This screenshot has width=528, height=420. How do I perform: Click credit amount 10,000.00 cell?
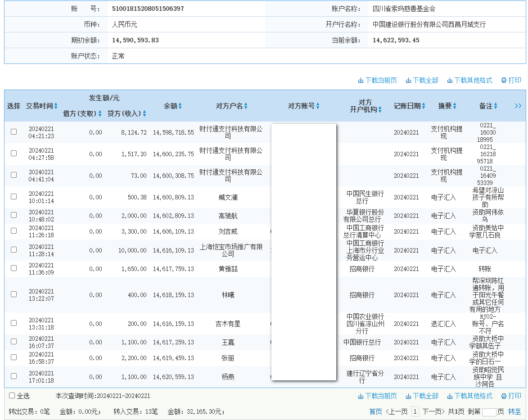tap(132, 251)
